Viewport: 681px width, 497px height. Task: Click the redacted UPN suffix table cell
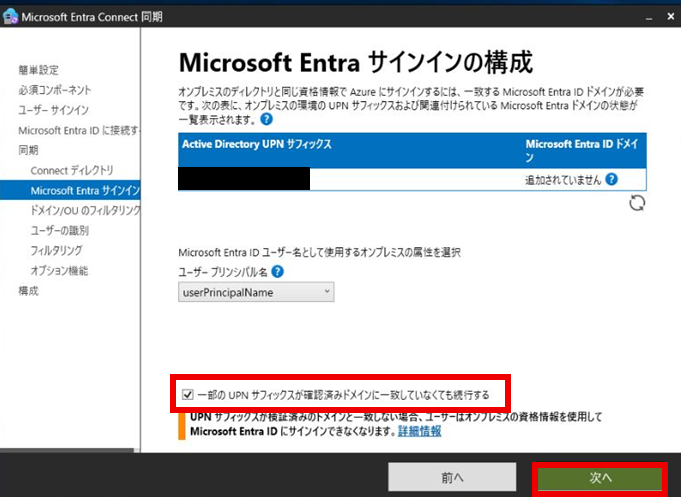coord(244,179)
